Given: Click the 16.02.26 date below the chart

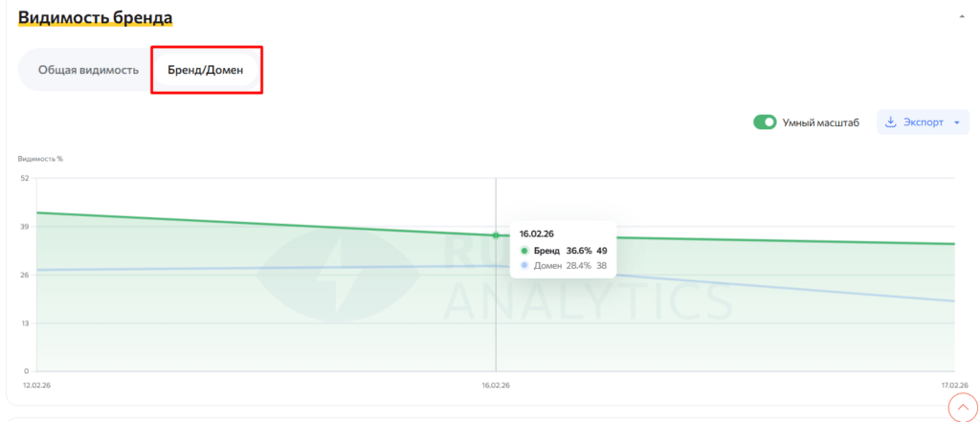Looking at the screenshot, I should point(495,386).
